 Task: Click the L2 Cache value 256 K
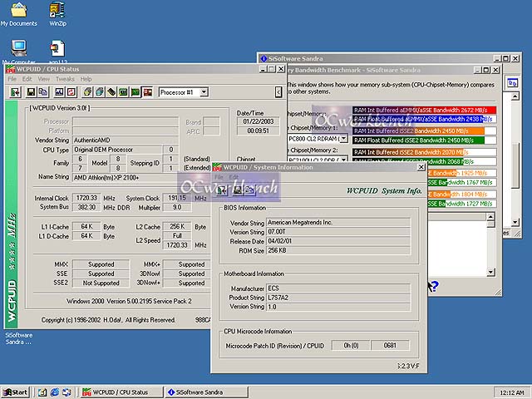pyautogui.click(x=177, y=226)
